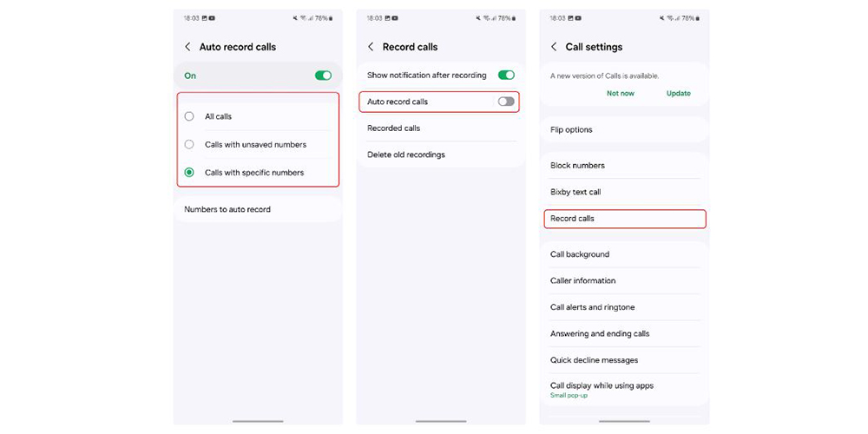Tap back arrow beside Call settings title
This screenshot has height=434, width=868.
pyautogui.click(x=554, y=47)
